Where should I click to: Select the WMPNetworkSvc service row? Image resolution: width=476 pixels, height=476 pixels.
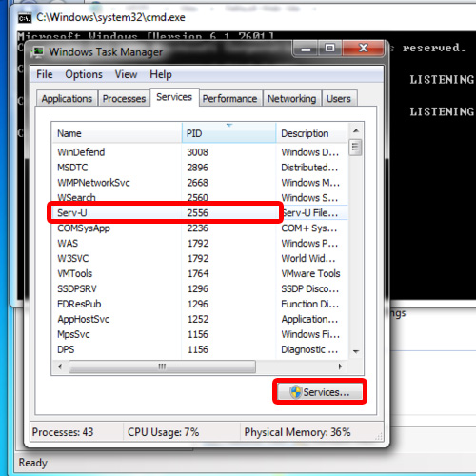point(200,183)
